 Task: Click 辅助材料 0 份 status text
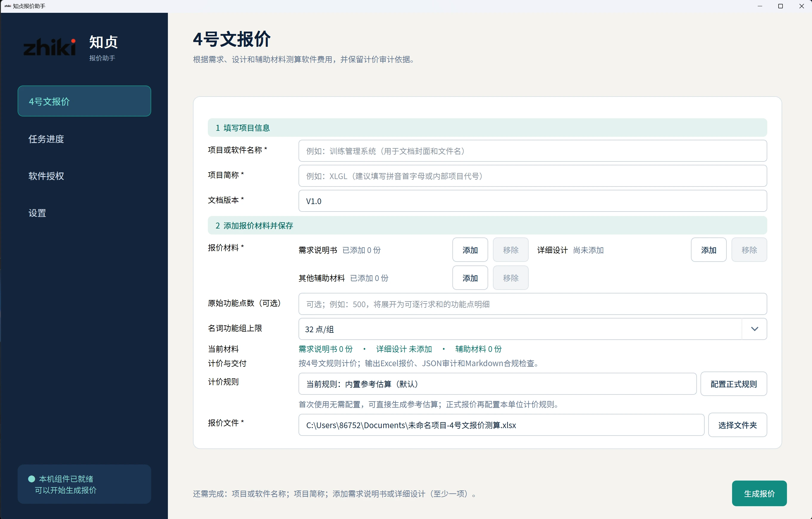pos(478,349)
